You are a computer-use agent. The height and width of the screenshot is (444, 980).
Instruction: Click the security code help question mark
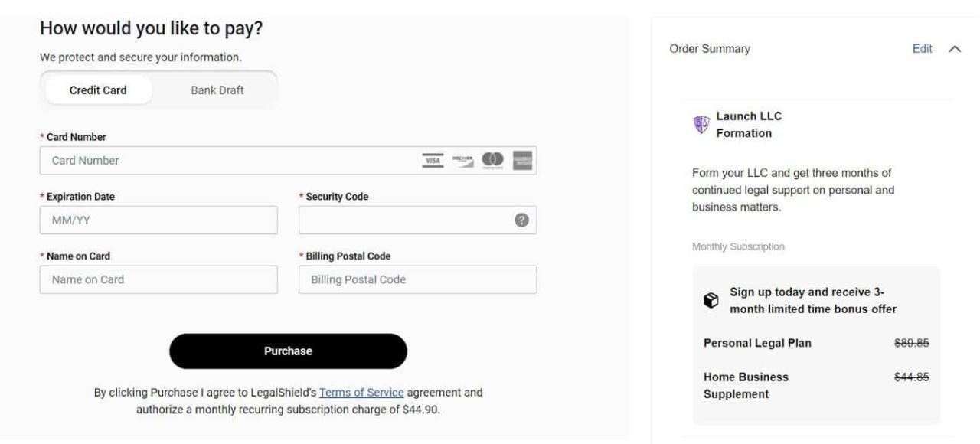point(521,220)
